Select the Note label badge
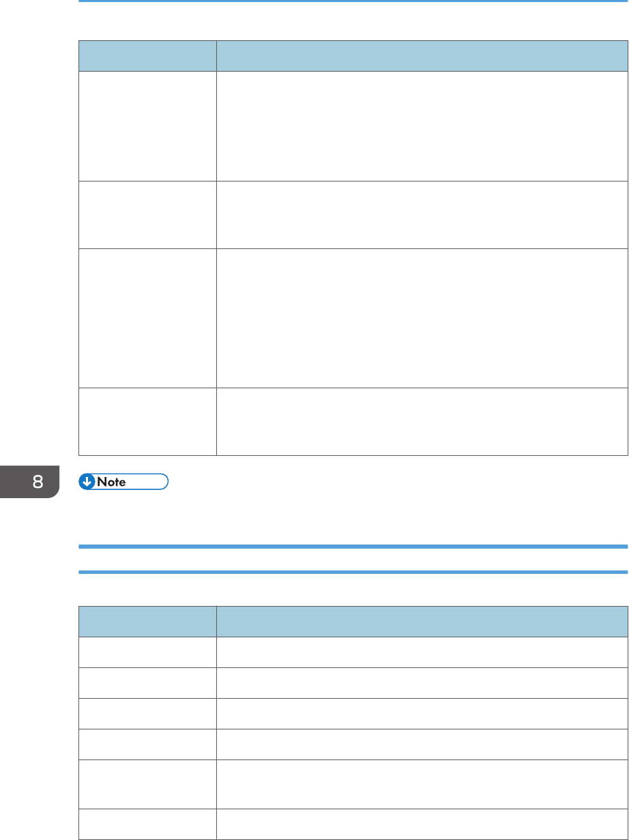Screen dimensions: 629x840 124,482
